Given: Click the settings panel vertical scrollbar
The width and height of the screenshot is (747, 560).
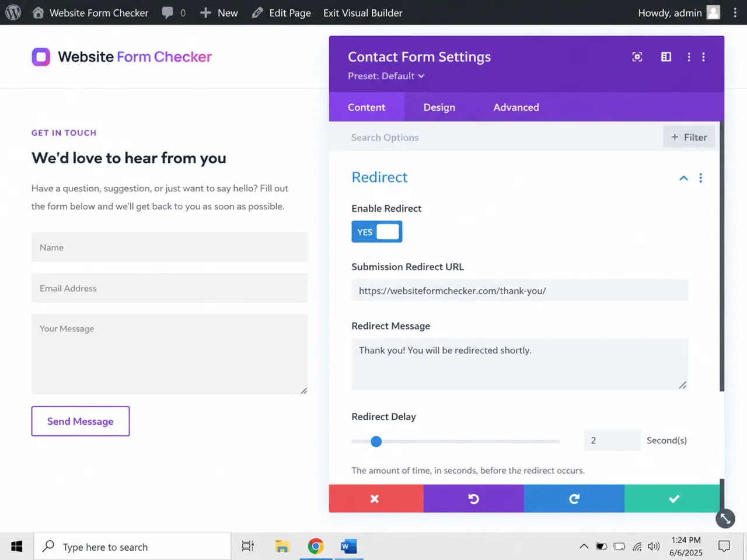Looking at the screenshot, I should [722, 257].
